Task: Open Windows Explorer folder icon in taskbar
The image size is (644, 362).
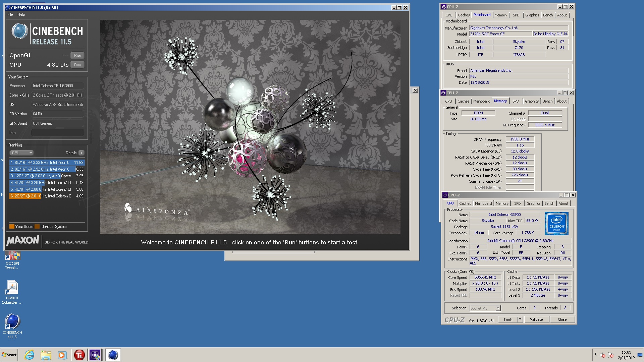Action: 46,355
